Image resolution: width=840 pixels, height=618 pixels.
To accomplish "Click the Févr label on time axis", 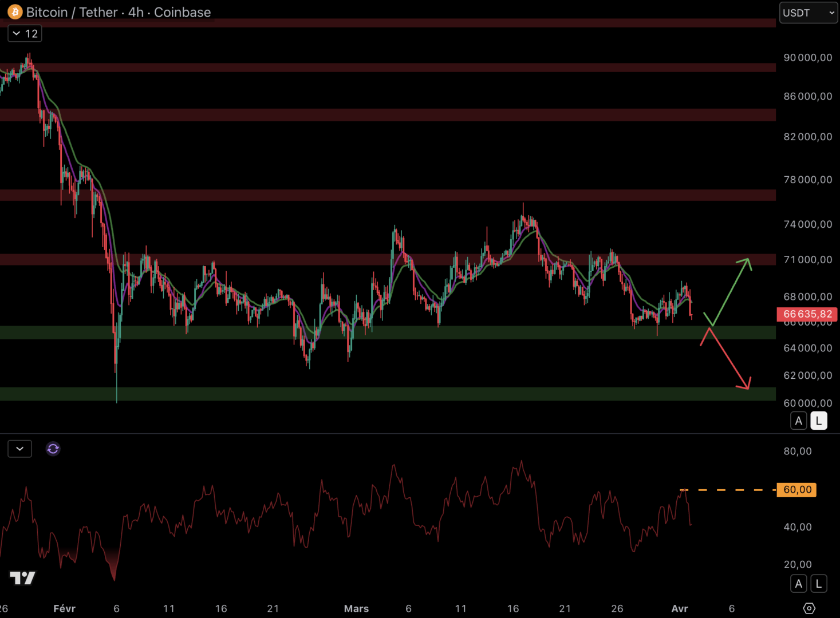I will click(64, 609).
